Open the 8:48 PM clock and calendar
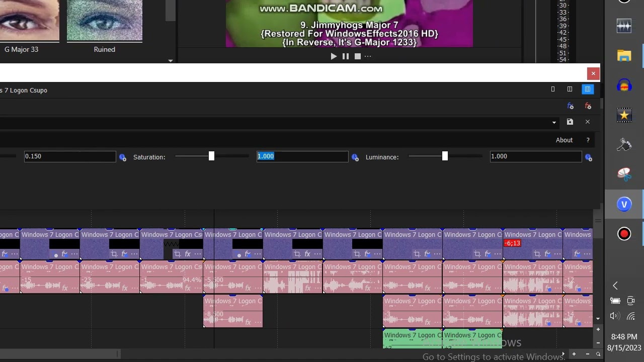The width and height of the screenshot is (644, 362). pos(624,342)
